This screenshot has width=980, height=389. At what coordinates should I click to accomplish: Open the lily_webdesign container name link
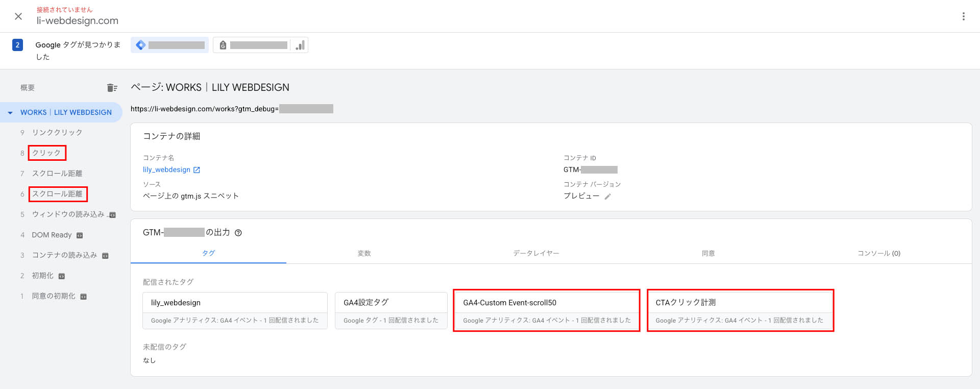166,170
